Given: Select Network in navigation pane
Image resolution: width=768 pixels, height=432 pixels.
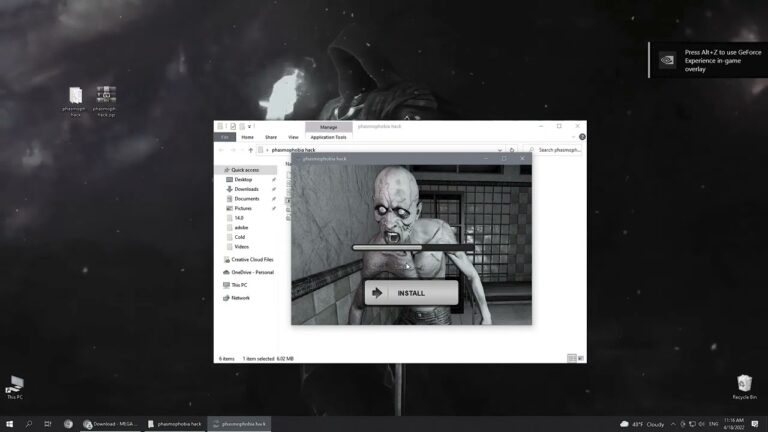Looking at the screenshot, I should (x=240, y=298).
